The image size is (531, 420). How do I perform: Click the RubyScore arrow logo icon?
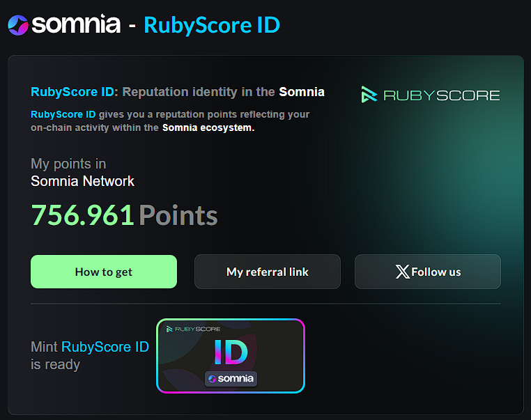coord(369,95)
